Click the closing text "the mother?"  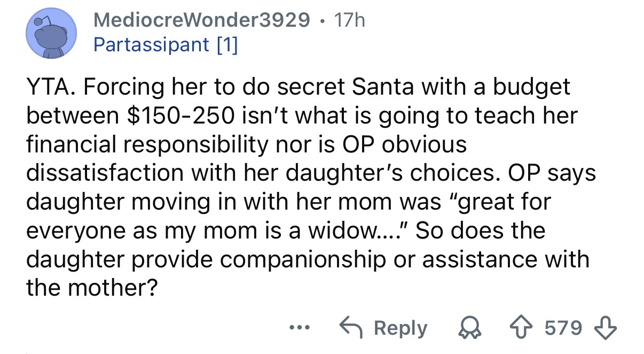(92, 289)
